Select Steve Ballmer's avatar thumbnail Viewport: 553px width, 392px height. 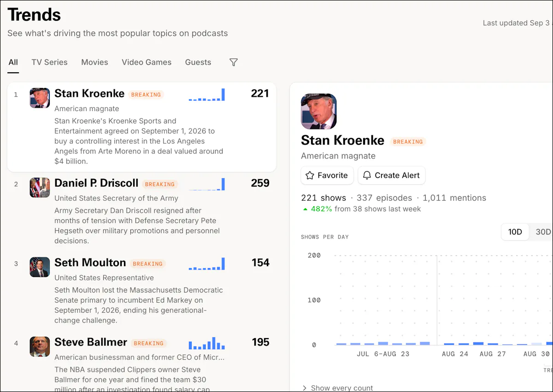click(x=40, y=347)
